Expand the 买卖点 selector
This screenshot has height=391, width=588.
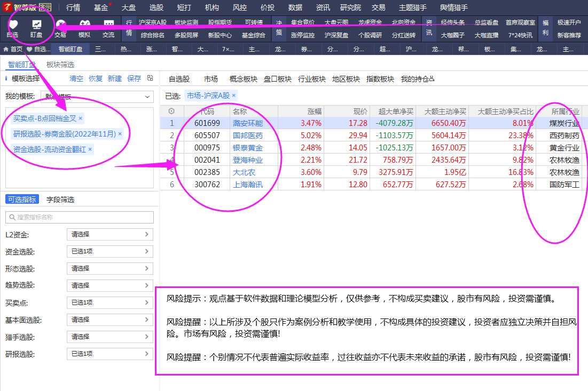point(110,302)
